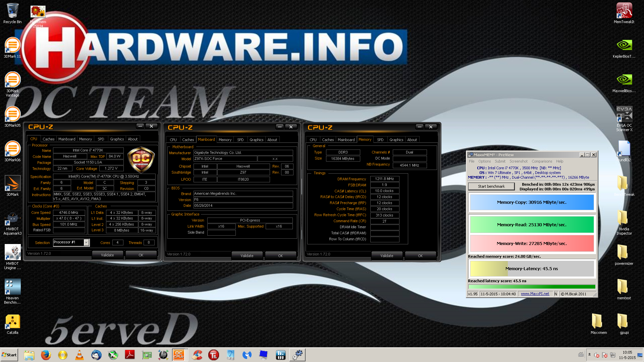The width and height of the screenshot is (644, 362).
Task: Click the OC CPU-Z taskbar button
Action: [179, 355]
